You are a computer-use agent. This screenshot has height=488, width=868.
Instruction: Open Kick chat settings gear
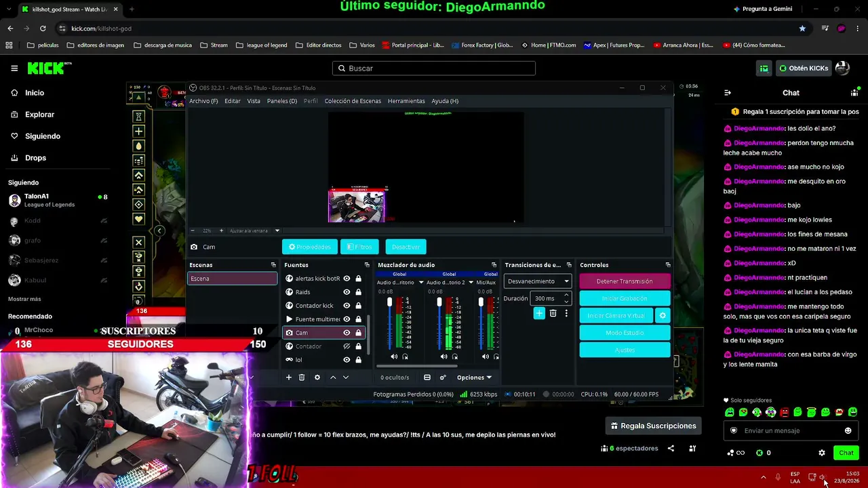822,453
